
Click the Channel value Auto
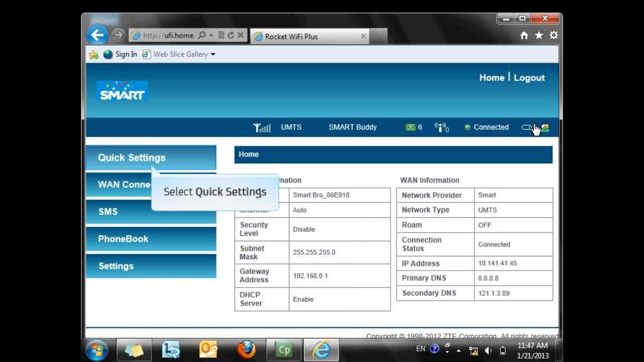click(x=300, y=210)
